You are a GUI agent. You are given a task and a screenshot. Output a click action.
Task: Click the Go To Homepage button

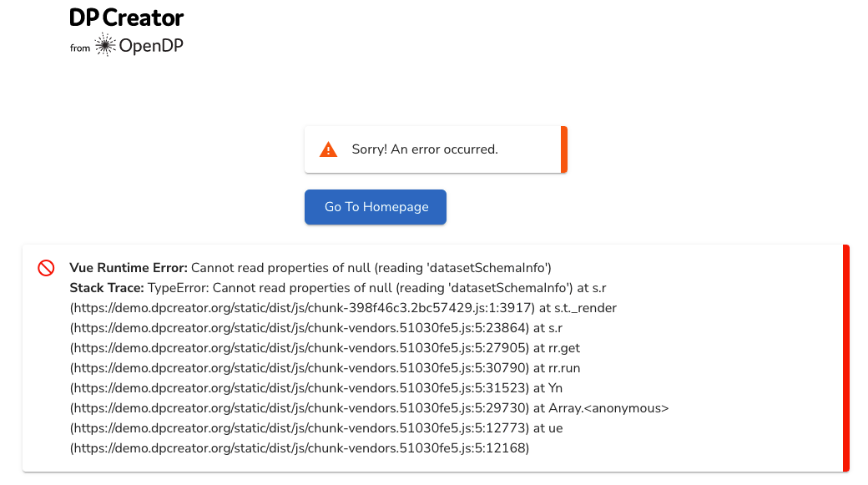tap(375, 207)
